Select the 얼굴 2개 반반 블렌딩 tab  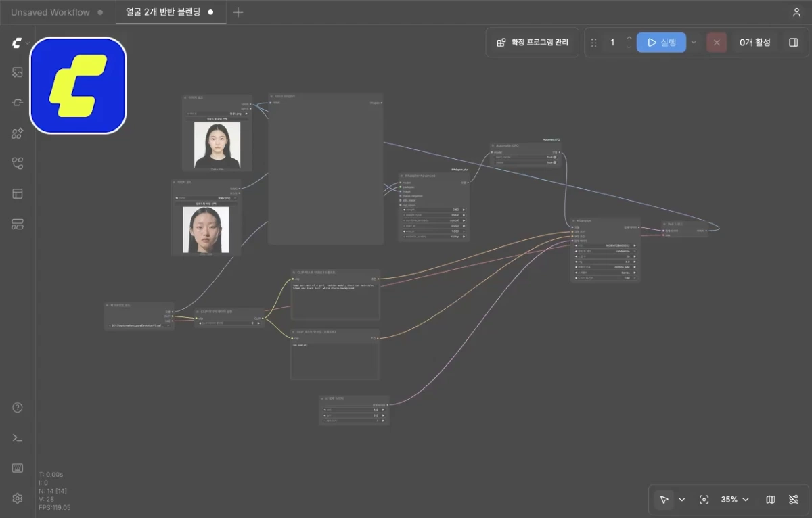click(x=169, y=12)
